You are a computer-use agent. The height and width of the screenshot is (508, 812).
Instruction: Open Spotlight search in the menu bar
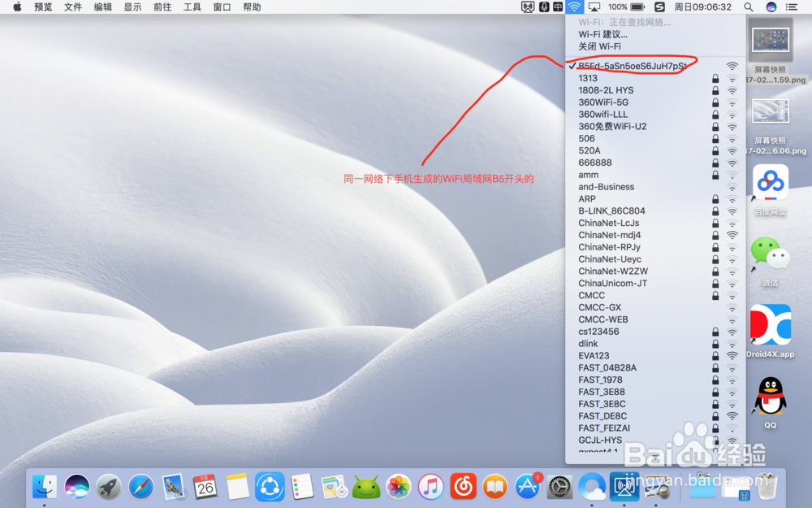[x=748, y=7]
